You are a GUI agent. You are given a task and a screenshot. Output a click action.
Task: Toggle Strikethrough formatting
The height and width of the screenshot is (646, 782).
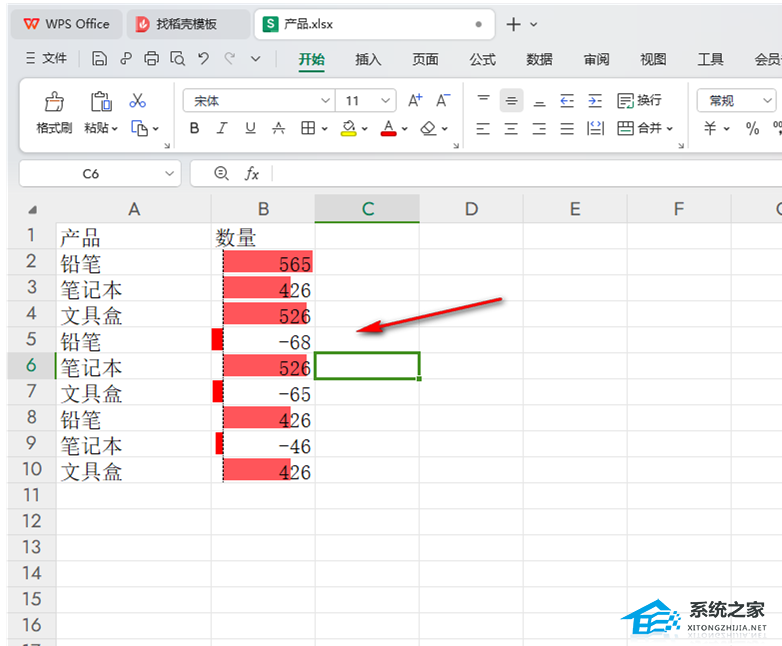click(278, 129)
